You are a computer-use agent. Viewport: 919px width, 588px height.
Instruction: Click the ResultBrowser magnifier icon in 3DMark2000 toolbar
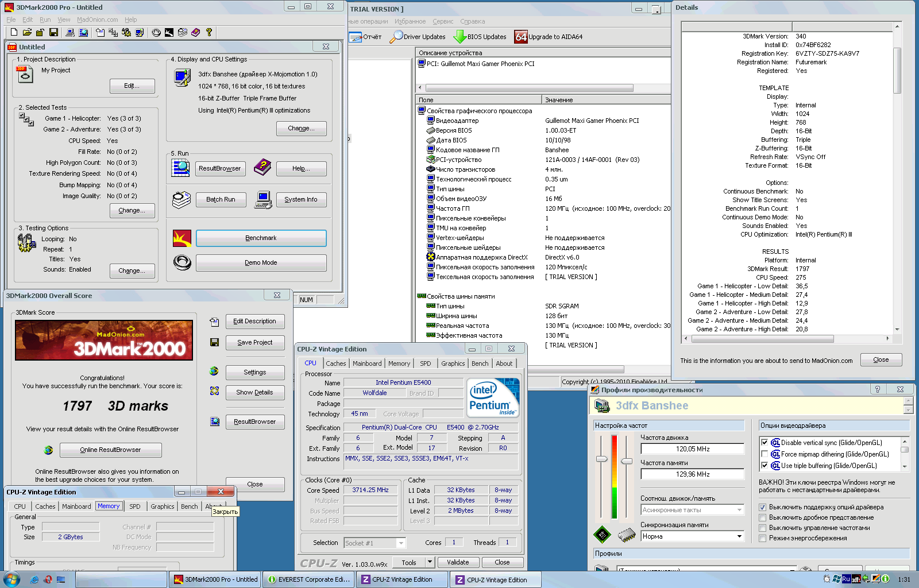click(x=83, y=33)
